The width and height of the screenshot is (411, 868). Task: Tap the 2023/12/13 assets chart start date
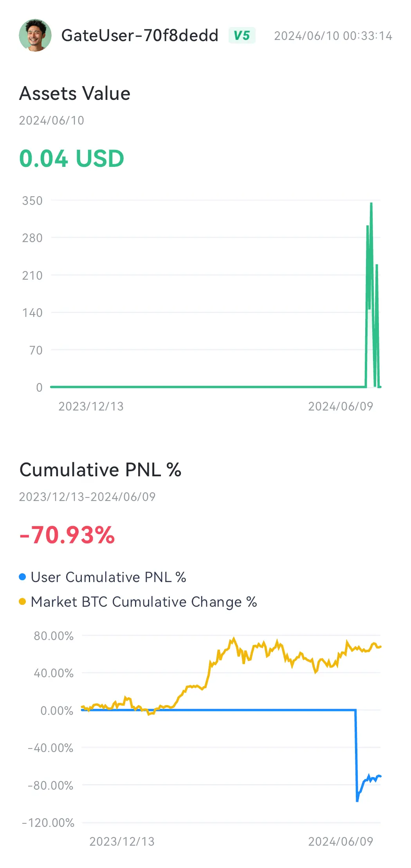pos(91,406)
